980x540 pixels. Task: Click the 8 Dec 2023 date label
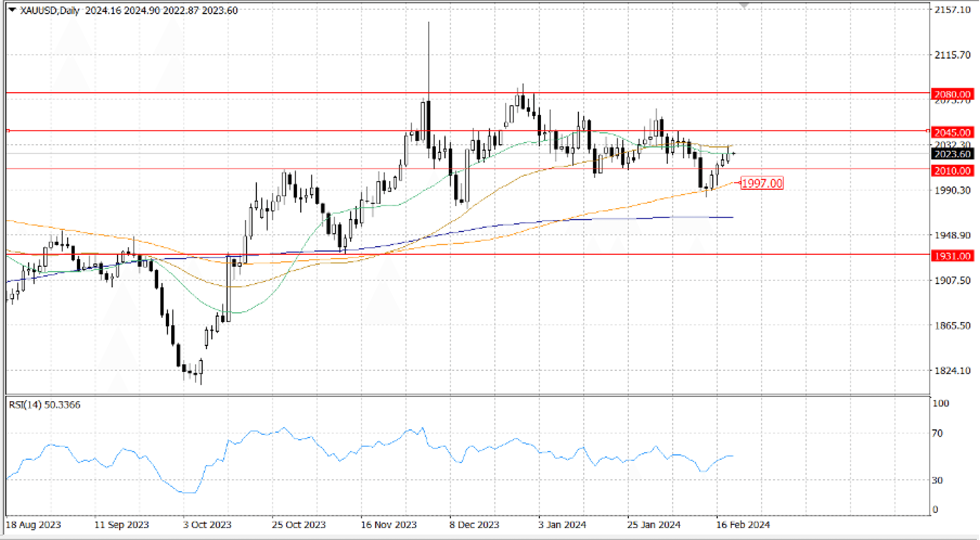tap(474, 525)
